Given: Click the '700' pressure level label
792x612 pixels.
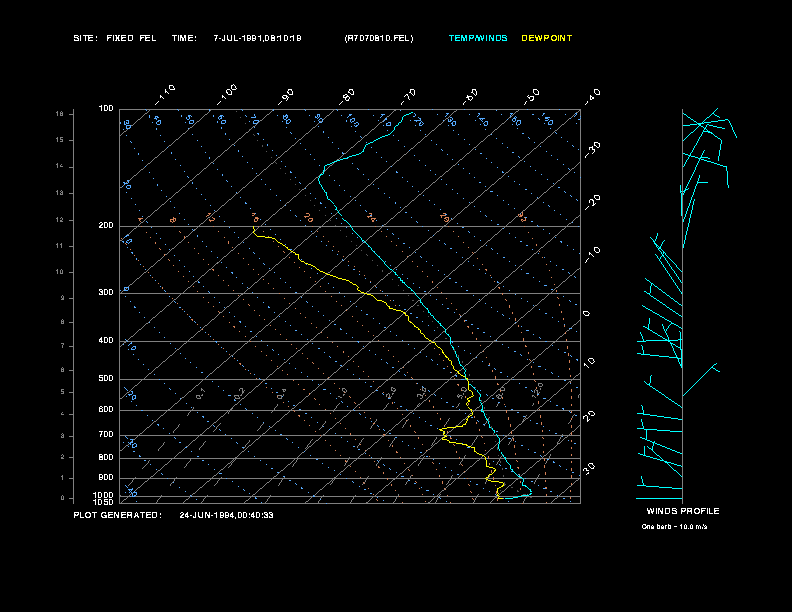Looking at the screenshot, I should click(106, 434).
